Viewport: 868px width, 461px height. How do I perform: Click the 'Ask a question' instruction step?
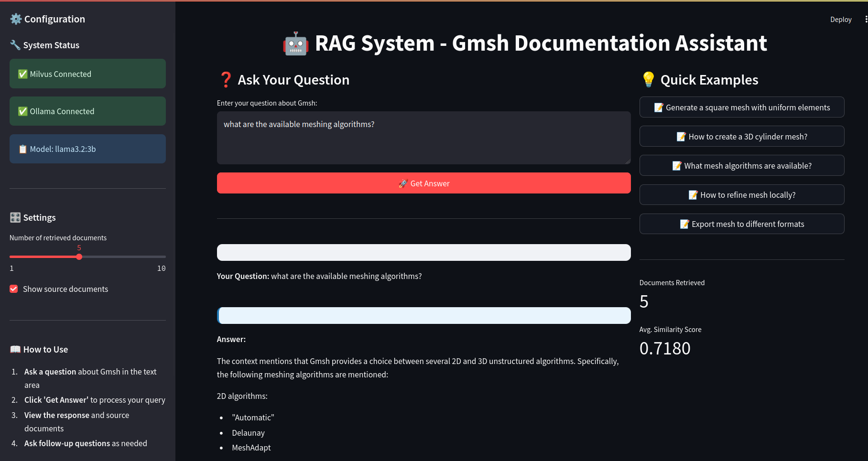coord(90,378)
